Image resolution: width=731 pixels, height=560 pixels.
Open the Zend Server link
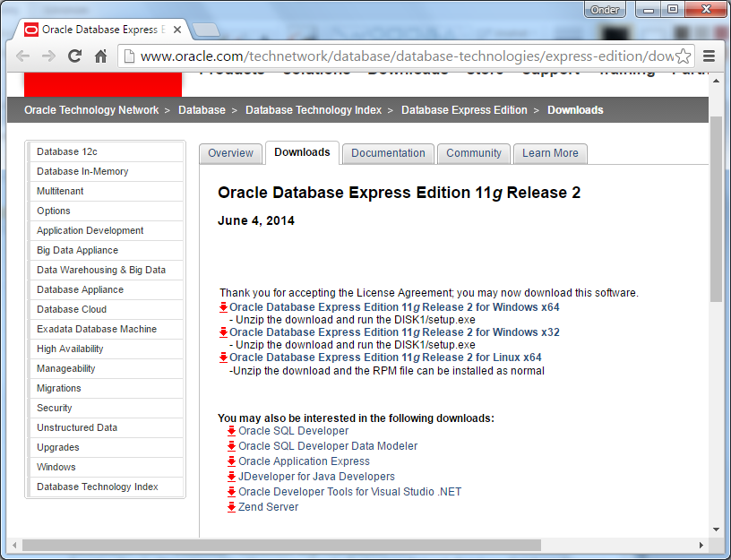[x=269, y=507]
